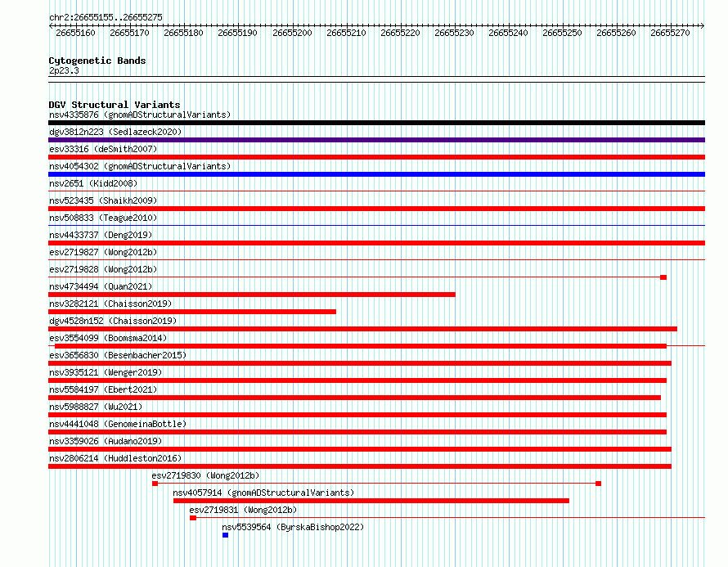Click the red end block of esv2719828
Screen dimensions: 728x567
coord(663,277)
